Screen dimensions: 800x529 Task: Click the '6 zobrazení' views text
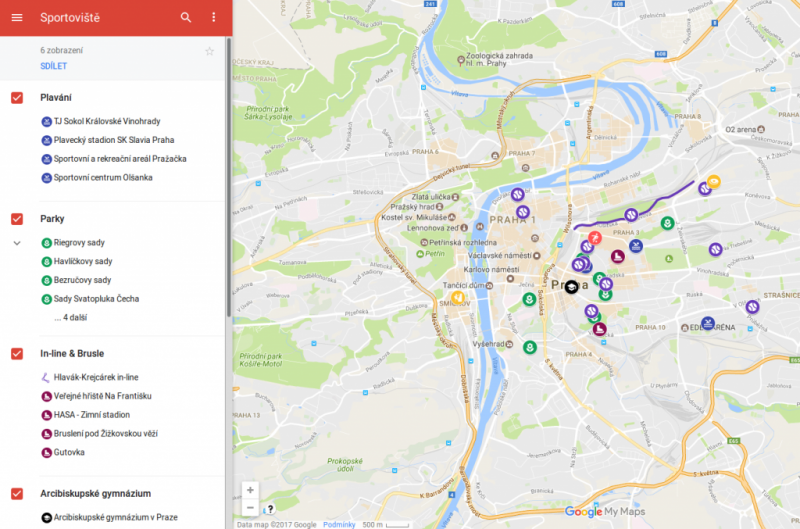[61, 51]
